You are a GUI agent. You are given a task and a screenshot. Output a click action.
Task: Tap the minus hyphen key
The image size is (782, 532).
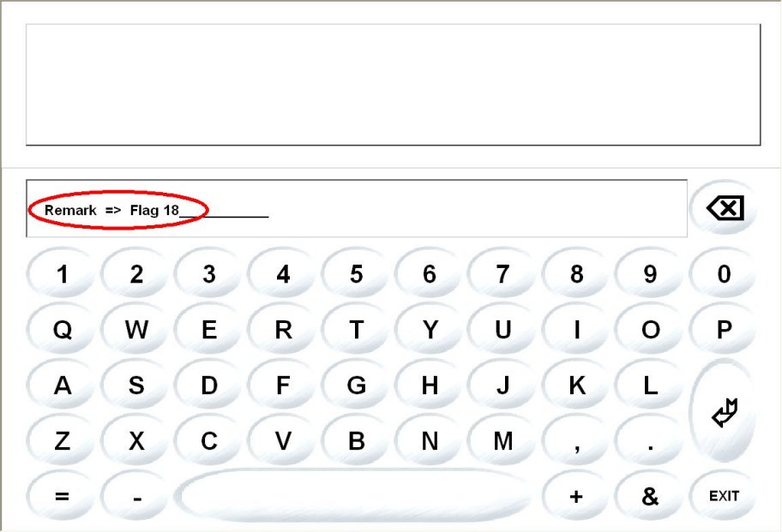[135, 496]
